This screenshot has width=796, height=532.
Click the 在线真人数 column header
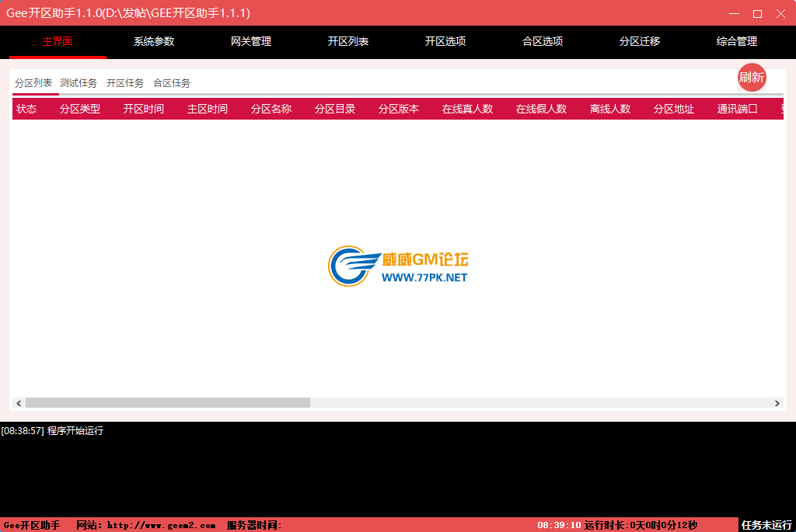tap(467, 109)
